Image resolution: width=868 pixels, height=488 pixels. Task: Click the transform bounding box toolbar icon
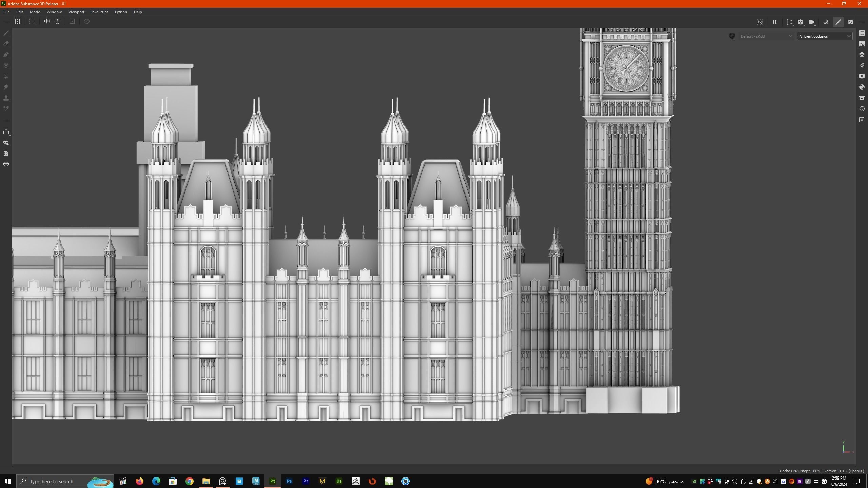pyautogui.click(x=17, y=21)
